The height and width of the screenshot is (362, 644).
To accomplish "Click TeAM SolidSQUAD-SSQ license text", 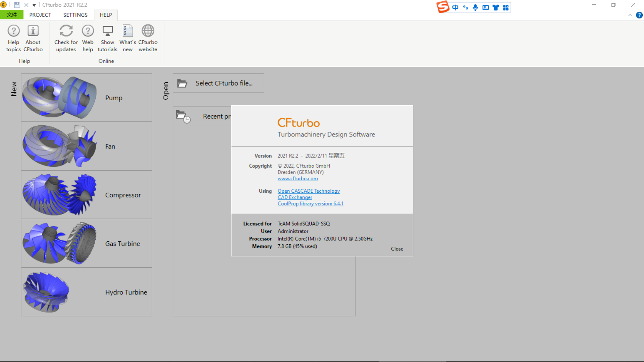I will pos(304,224).
